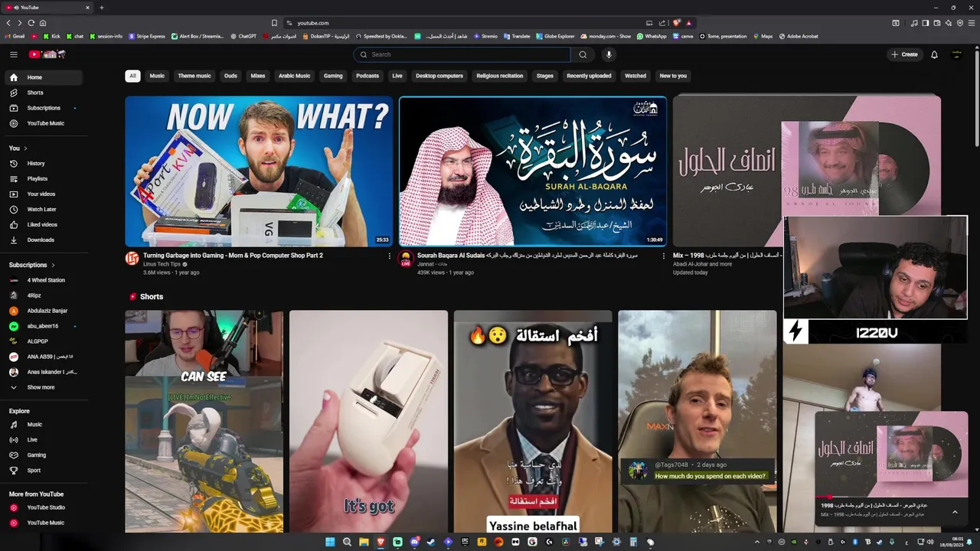This screenshot has height=551, width=980.
Task: Open the 'CAN SEE' gaming Short
Action: pyautogui.click(x=204, y=421)
